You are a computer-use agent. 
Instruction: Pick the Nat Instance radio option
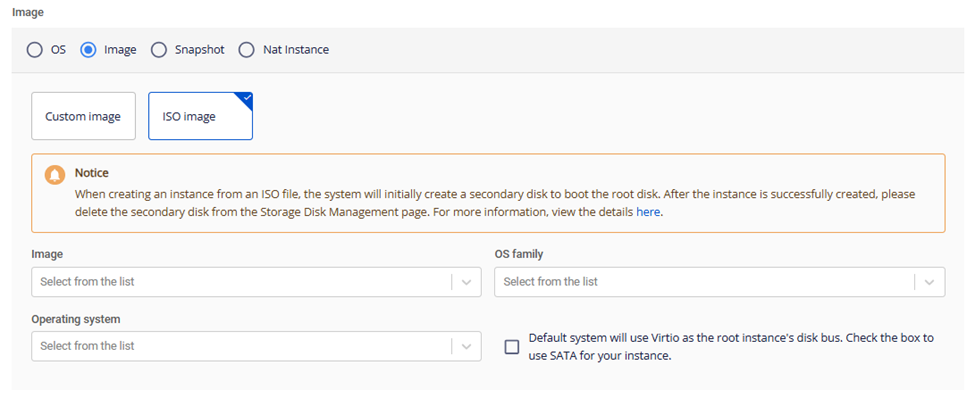point(247,50)
